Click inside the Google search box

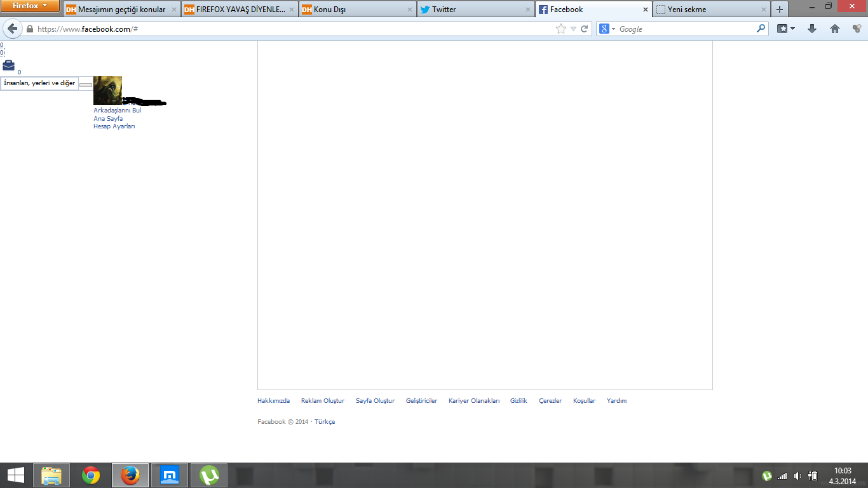click(686, 29)
